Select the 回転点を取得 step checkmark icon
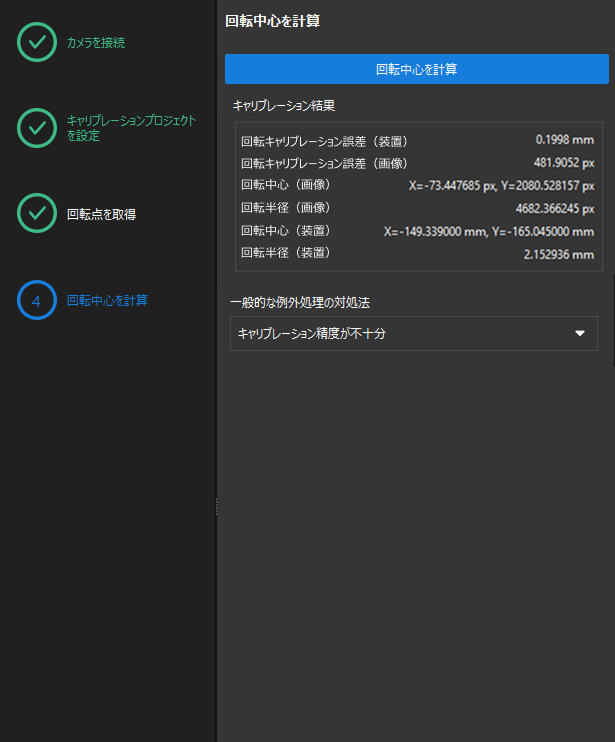This screenshot has height=742, width=615. pos(37,213)
